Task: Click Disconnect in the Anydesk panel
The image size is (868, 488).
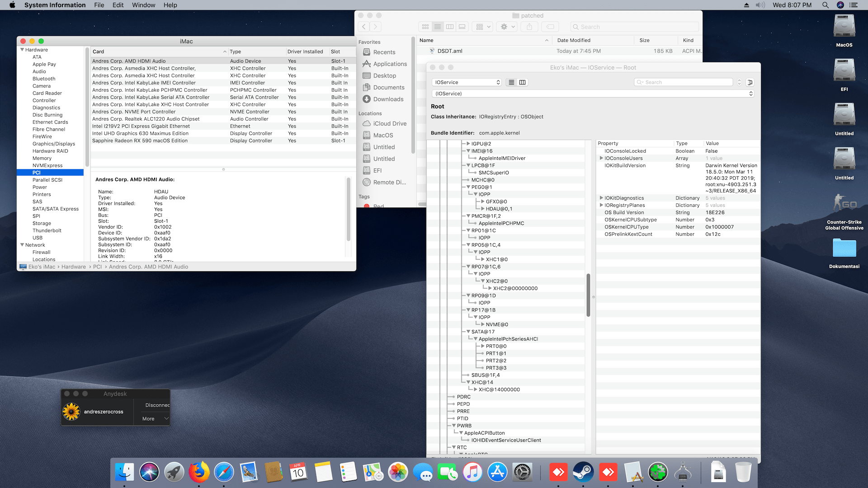Action: point(157,405)
